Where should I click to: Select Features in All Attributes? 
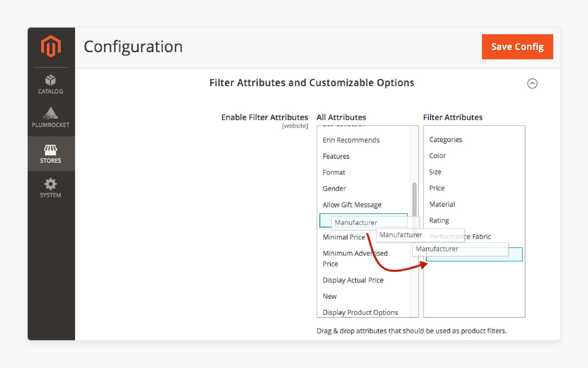336,156
